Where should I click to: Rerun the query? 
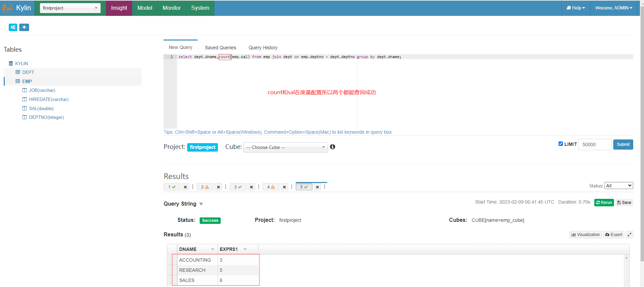(x=604, y=203)
